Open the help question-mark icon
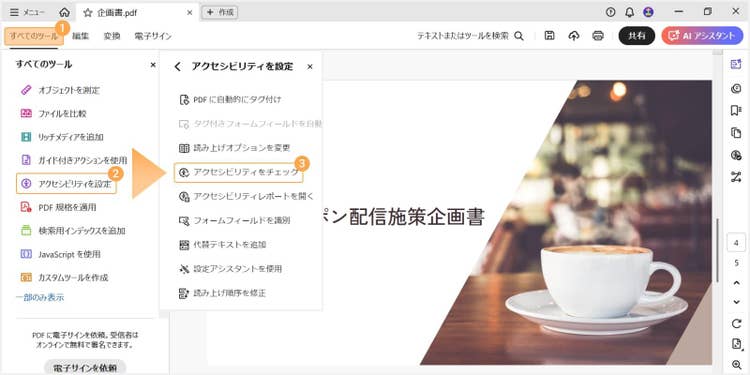This screenshot has width=750, height=375. [x=610, y=12]
